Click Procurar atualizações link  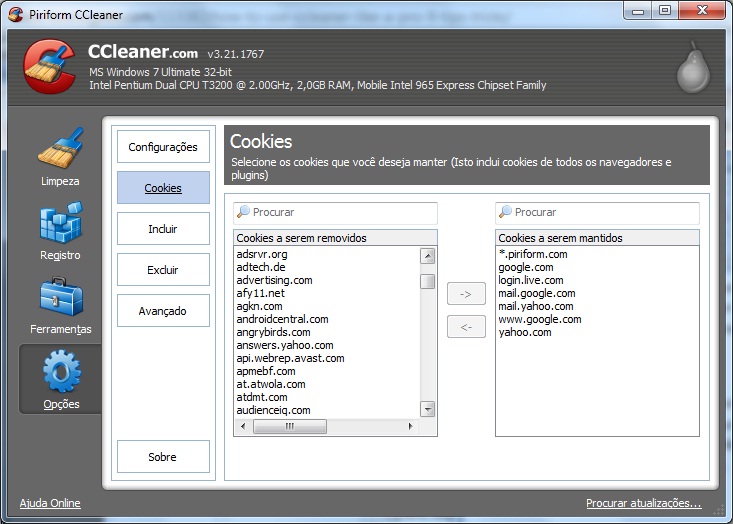[643, 503]
